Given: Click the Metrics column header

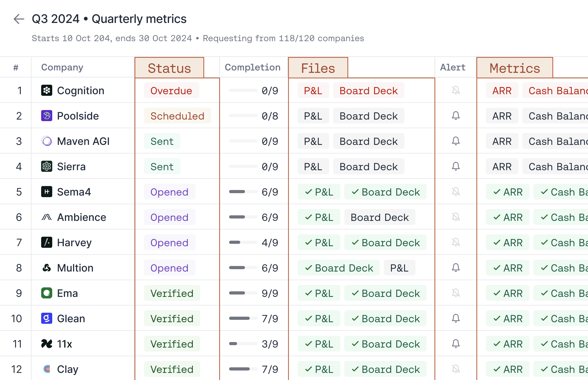Looking at the screenshot, I should coord(515,68).
